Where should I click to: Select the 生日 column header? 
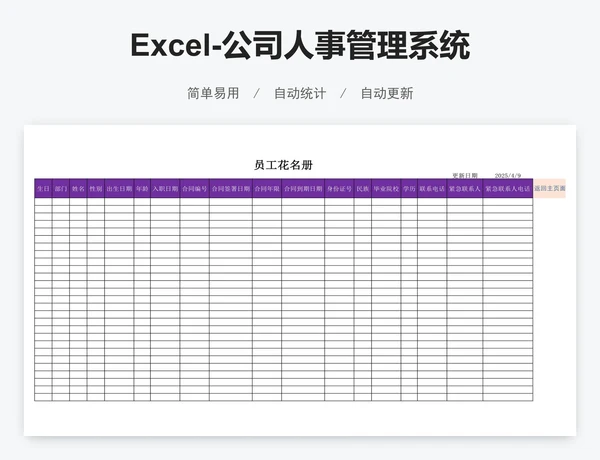click(43, 188)
